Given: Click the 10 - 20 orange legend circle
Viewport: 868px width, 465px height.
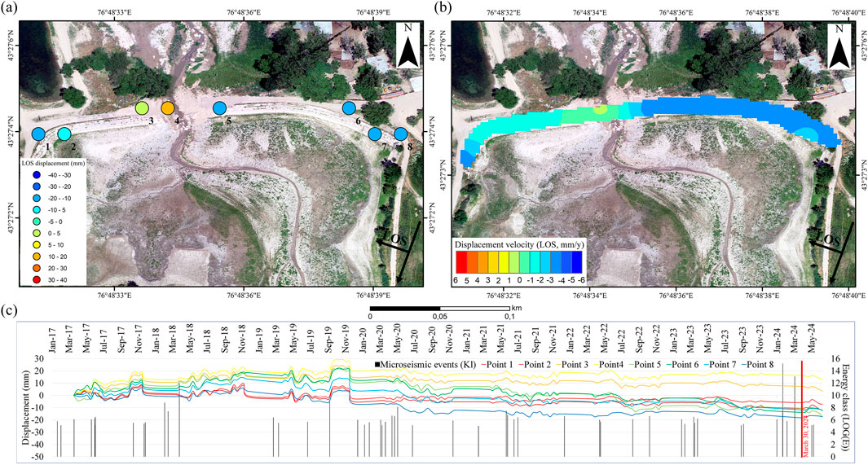Looking at the screenshot, I should point(37,257).
